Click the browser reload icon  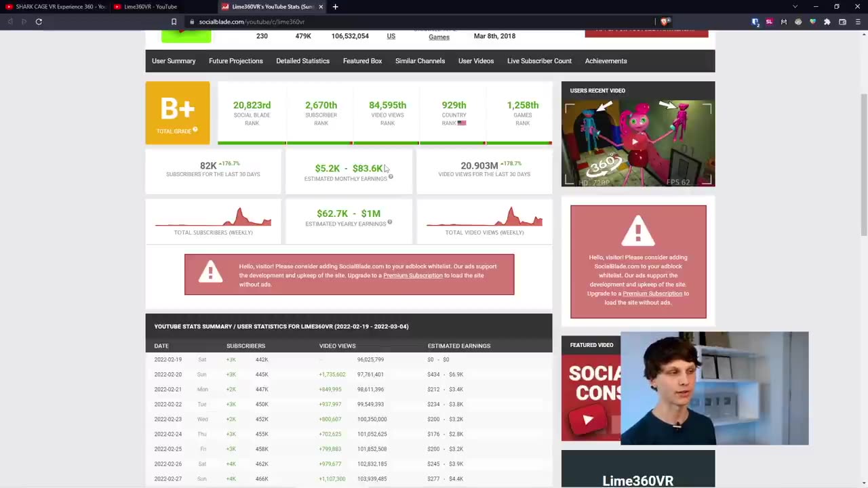click(39, 22)
